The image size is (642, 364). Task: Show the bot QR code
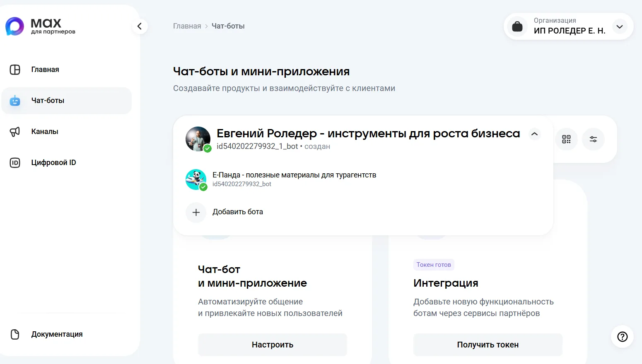tap(566, 139)
